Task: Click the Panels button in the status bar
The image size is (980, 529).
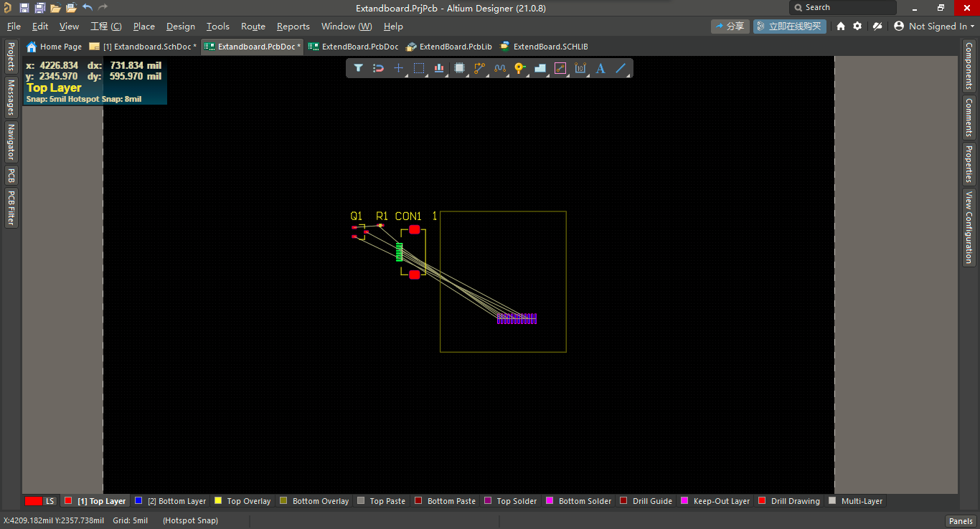Action: pos(961,521)
